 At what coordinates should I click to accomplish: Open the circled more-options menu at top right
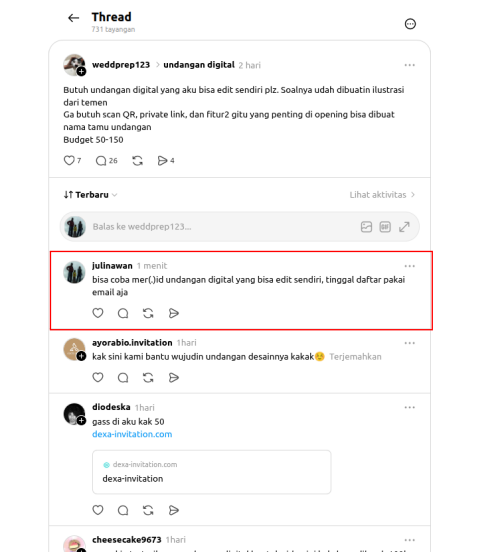410,24
